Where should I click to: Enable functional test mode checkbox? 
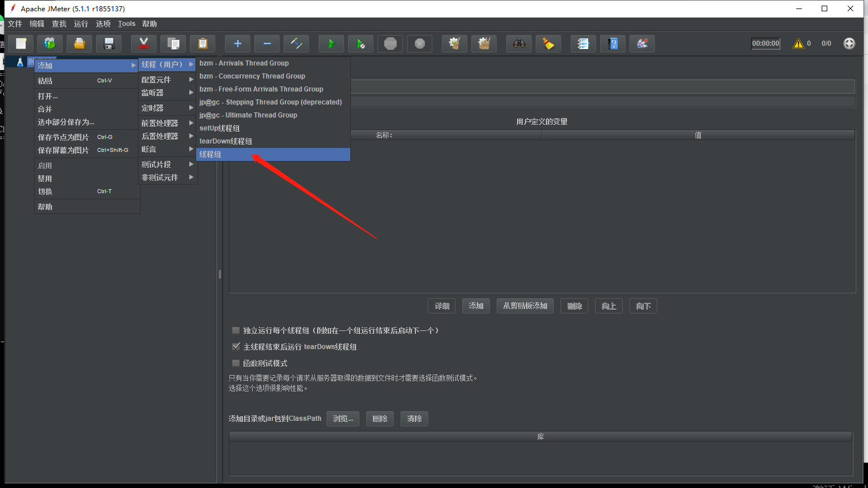click(x=236, y=363)
